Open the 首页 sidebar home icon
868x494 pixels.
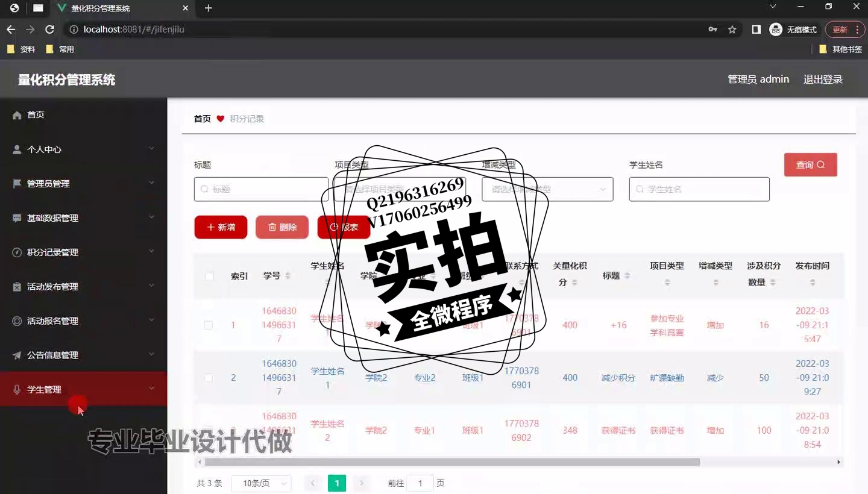[x=17, y=115]
